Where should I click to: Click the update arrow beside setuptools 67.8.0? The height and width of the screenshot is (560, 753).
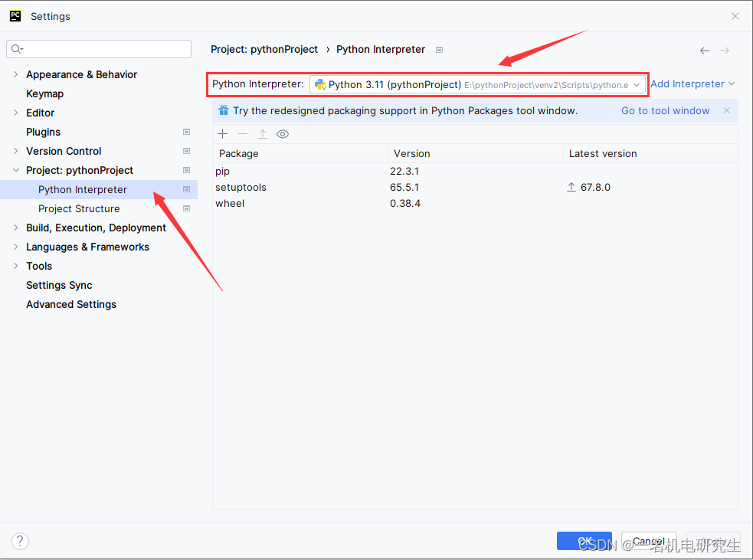click(571, 188)
